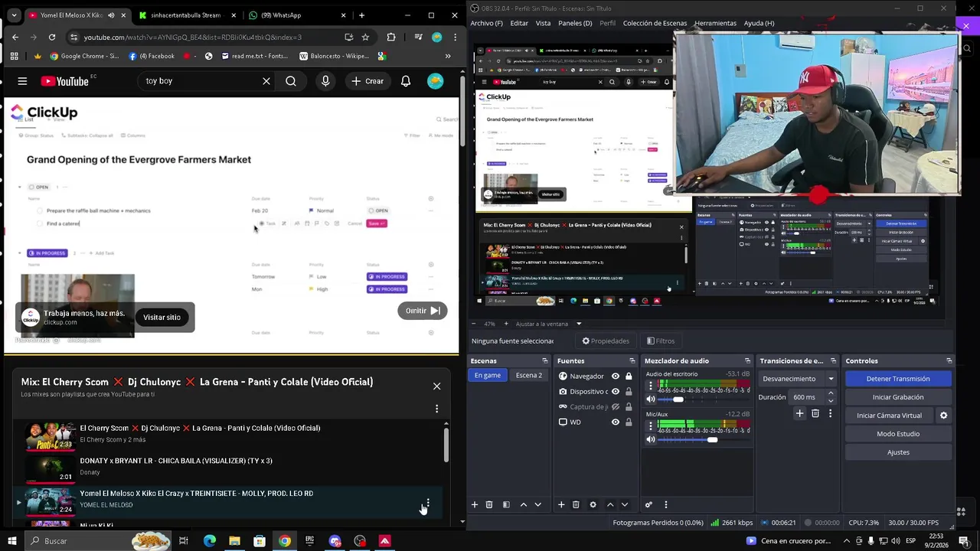Open advanced audio properties gears icon
The width and height of the screenshot is (980, 551).
(x=648, y=504)
